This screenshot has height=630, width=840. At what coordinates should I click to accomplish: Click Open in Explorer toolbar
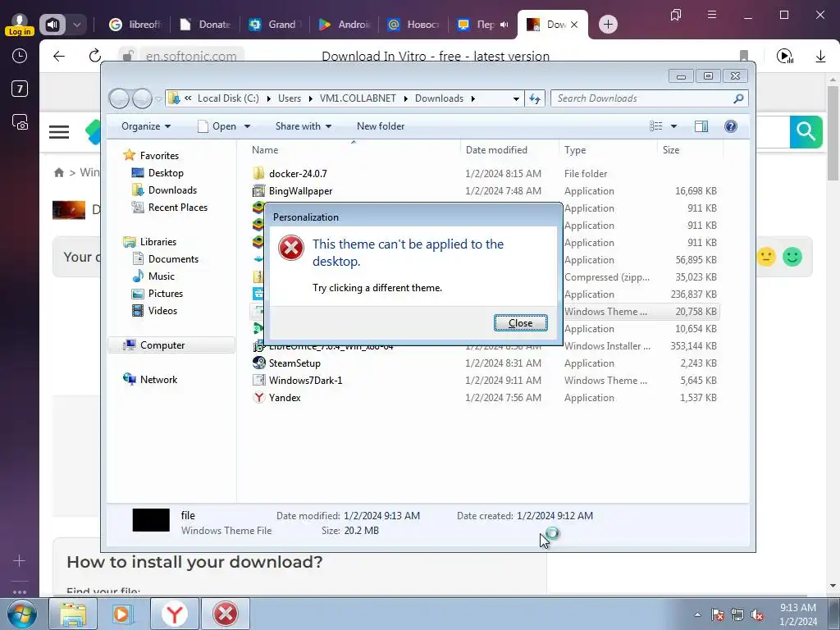point(217,126)
